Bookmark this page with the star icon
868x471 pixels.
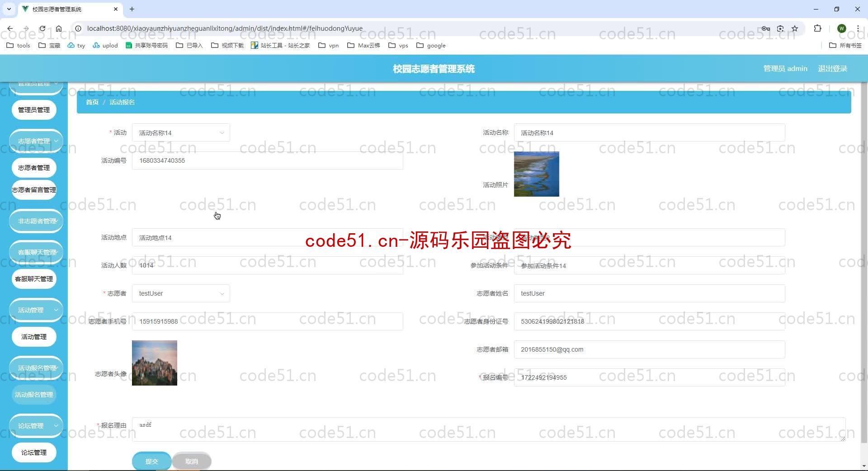pyautogui.click(x=795, y=28)
